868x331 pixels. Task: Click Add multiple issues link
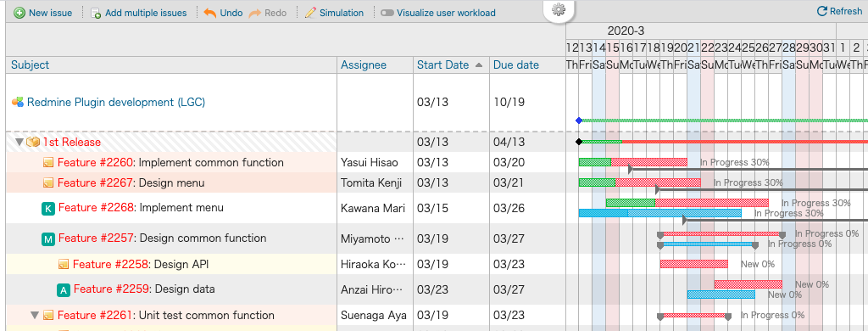[x=146, y=12]
